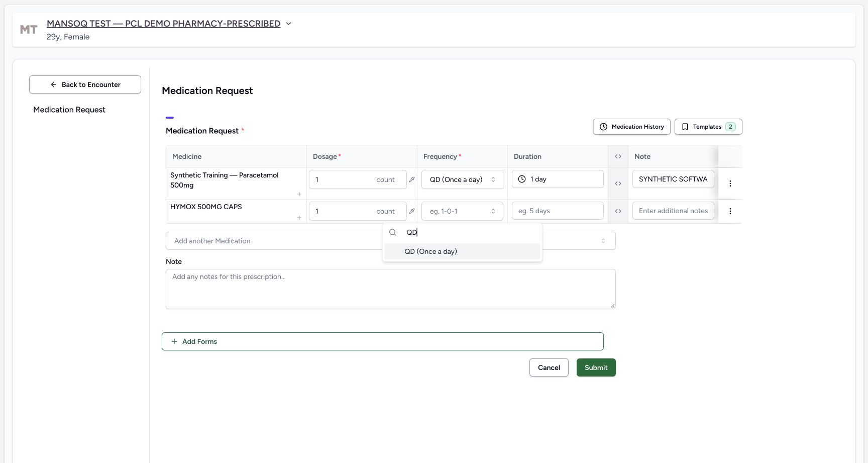
Task: Open the Templates list
Action: coord(708,127)
